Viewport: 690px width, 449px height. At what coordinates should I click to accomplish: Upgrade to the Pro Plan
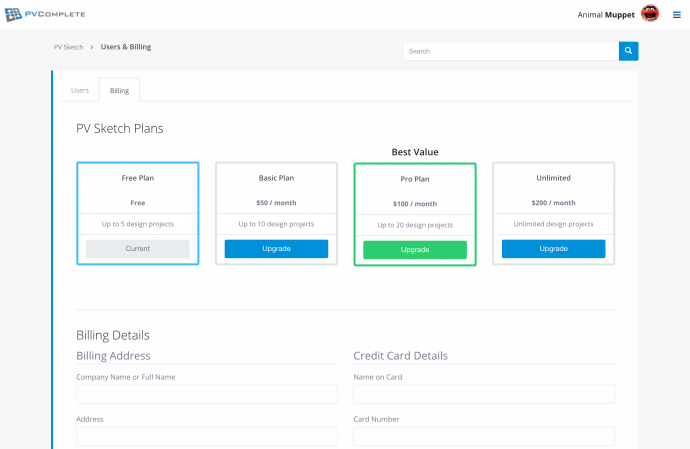pos(415,250)
